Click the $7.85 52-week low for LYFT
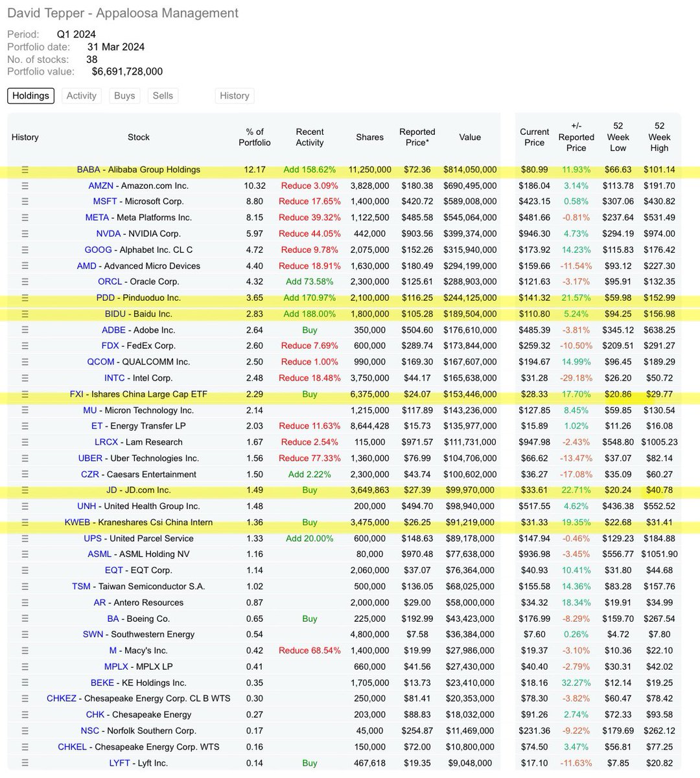 (618, 763)
